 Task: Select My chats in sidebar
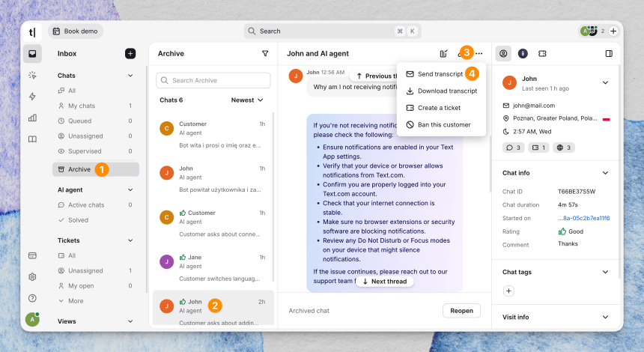(96, 106)
